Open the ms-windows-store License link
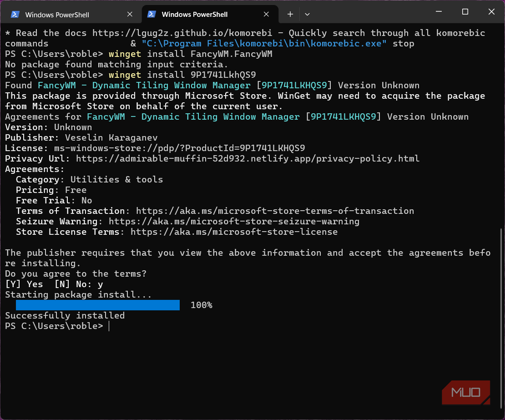 [179, 148]
